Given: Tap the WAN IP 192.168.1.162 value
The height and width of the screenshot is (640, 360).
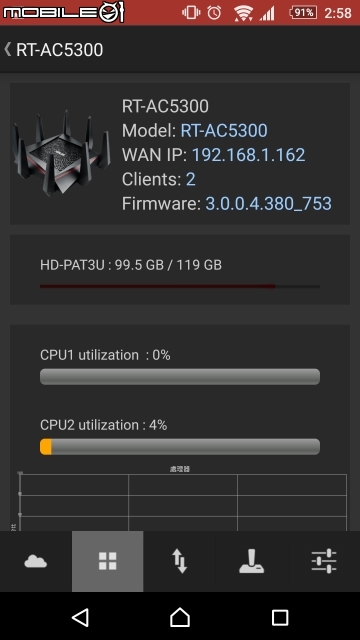Looking at the screenshot, I should point(249,155).
